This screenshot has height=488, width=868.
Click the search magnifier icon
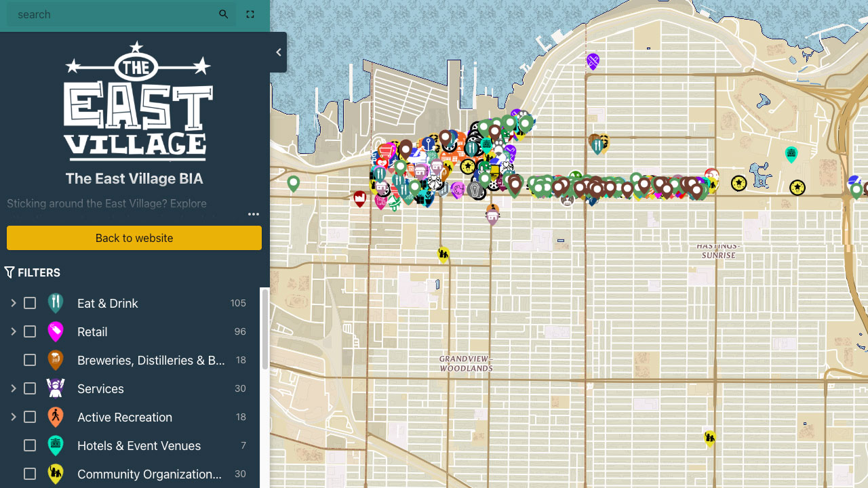(224, 14)
